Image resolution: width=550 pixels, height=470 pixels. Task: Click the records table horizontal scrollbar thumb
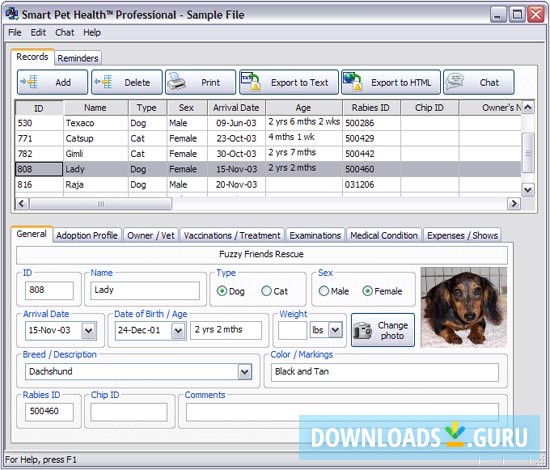coord(101,204)
